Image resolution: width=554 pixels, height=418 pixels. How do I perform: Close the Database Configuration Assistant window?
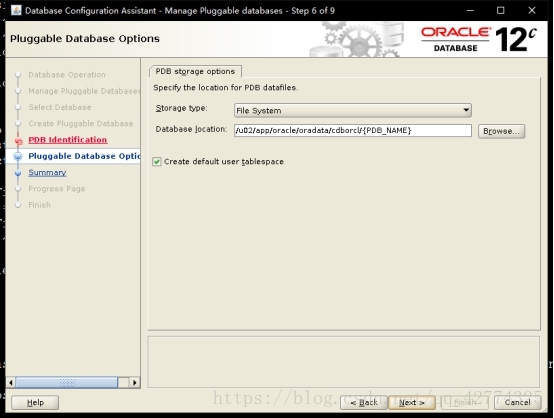pos(532,11)
